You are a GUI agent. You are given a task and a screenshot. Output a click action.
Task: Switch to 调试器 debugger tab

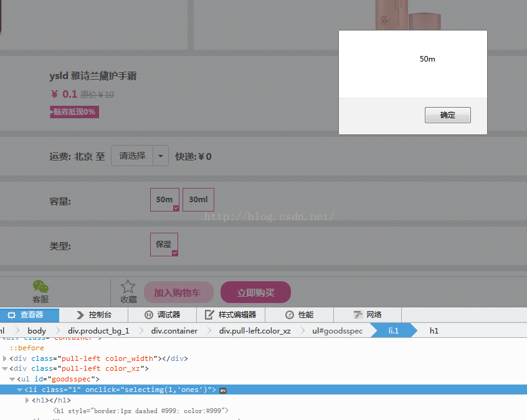[163, 315]
